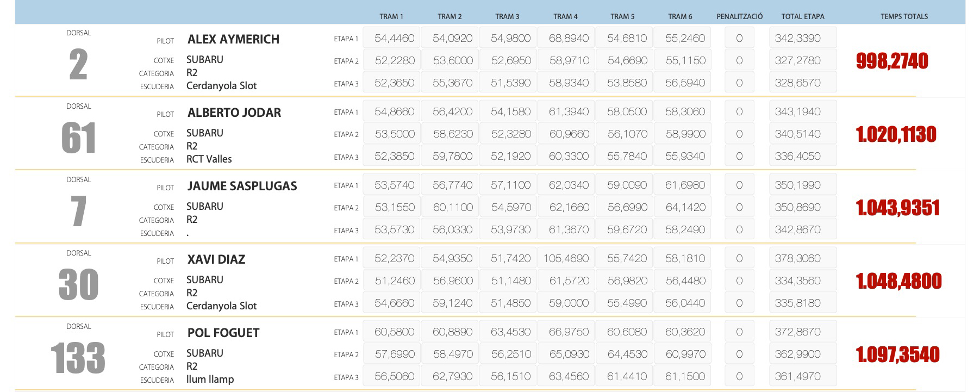This screenshot has height=392, width=980.
Task: Click the red total time 998,2740
Action: pyautogui.click(x=892, y=61)
